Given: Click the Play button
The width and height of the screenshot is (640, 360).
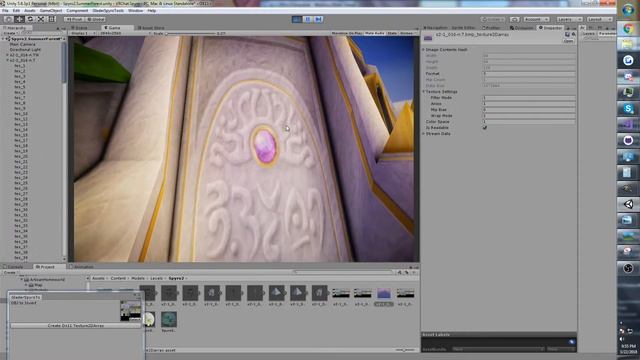Looking at the screenshot, I should click(297, 19).
